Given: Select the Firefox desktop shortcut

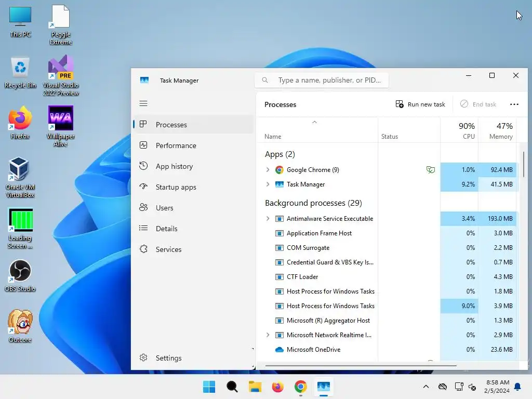Looking at the screenshot, I should tap(20, 123).
